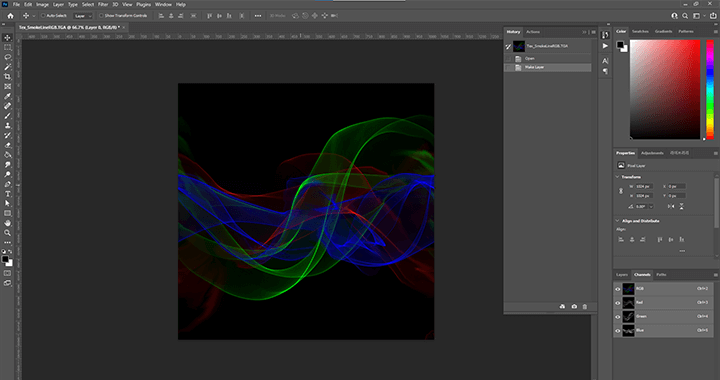Screen dimensions: 720x380
Task: Select the Frame tool
Action: pos(7,86)
